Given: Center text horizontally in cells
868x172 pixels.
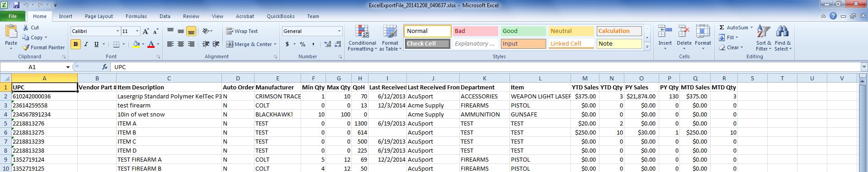Looking at the screenshot, I should click(181, 44).
